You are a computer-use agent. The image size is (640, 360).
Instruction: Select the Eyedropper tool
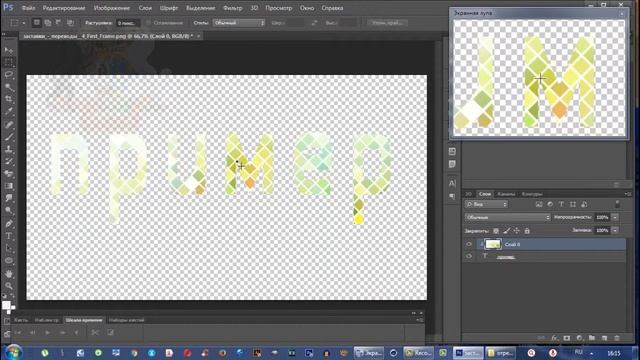coord(9,111)
